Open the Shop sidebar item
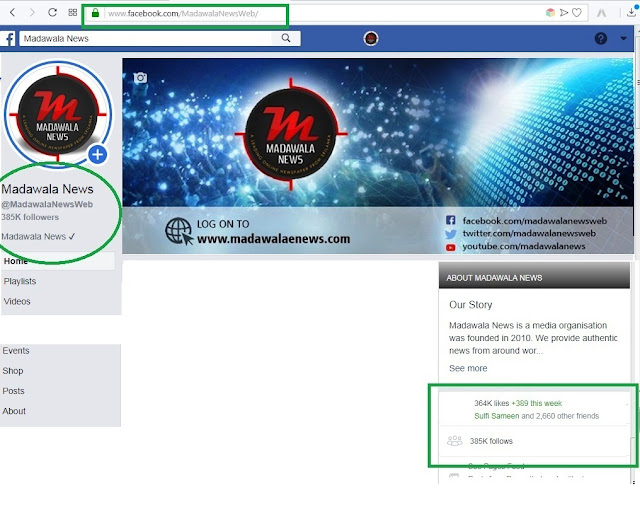 tap(13, 371)
